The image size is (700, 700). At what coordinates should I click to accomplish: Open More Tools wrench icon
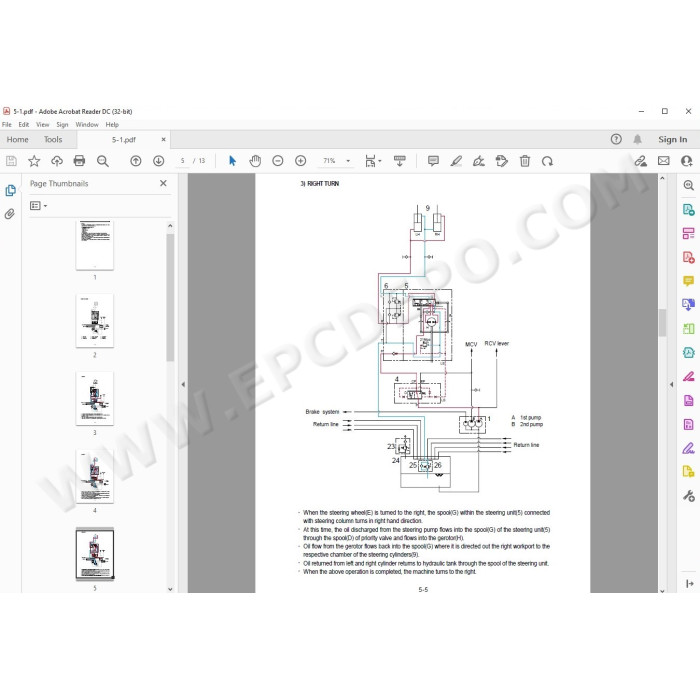[689, 496]
